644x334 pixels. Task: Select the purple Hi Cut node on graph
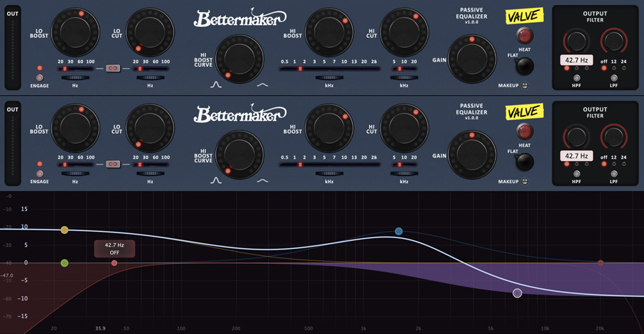click(517, 293)
